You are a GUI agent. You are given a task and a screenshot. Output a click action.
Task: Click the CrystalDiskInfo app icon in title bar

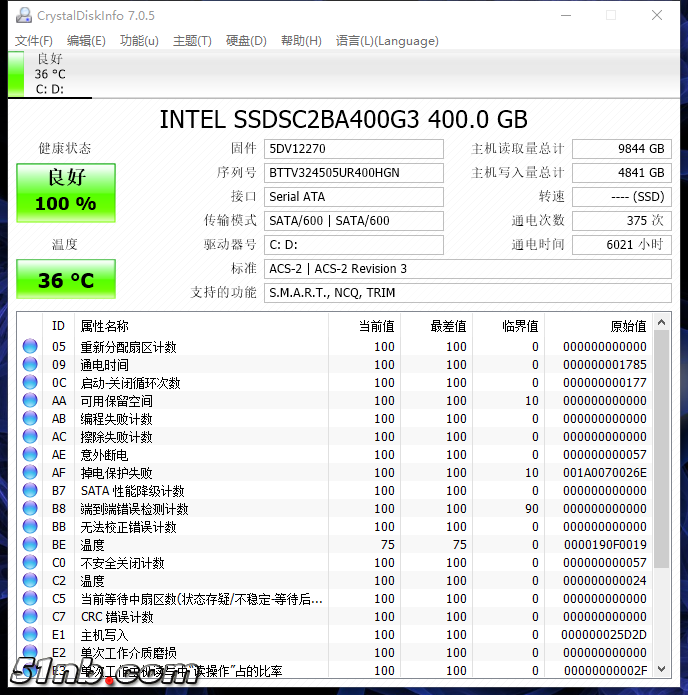point(22,16)
